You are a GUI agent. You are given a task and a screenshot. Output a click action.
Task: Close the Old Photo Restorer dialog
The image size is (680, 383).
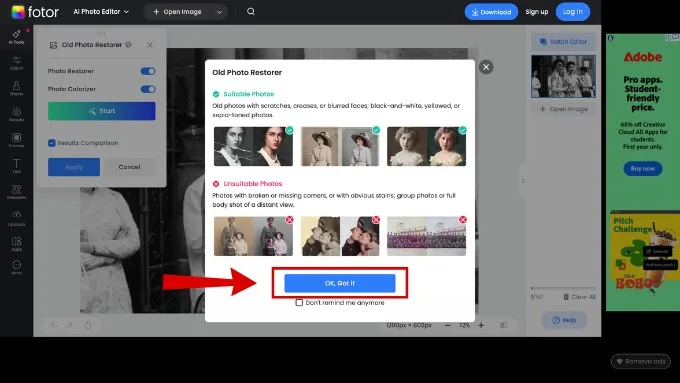486,67
